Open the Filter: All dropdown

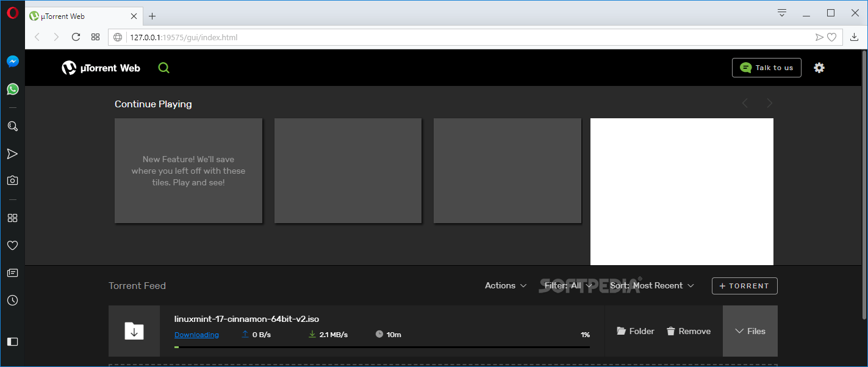tap(568, 285)
